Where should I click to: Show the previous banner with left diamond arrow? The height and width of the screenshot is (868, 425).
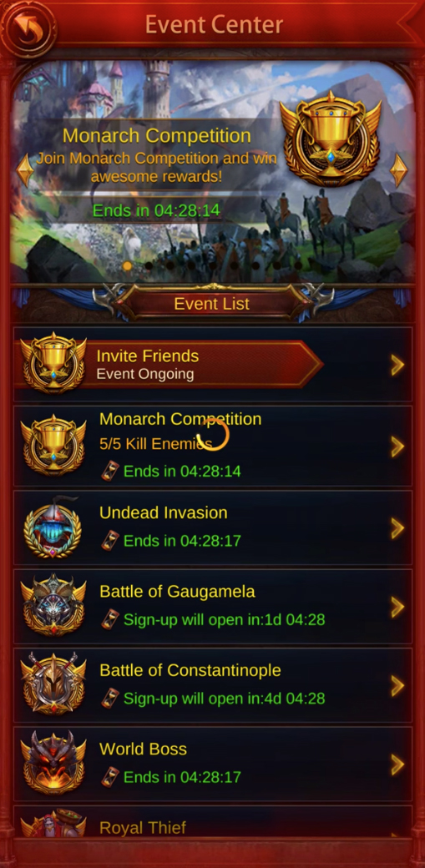[x=25, y=170]
